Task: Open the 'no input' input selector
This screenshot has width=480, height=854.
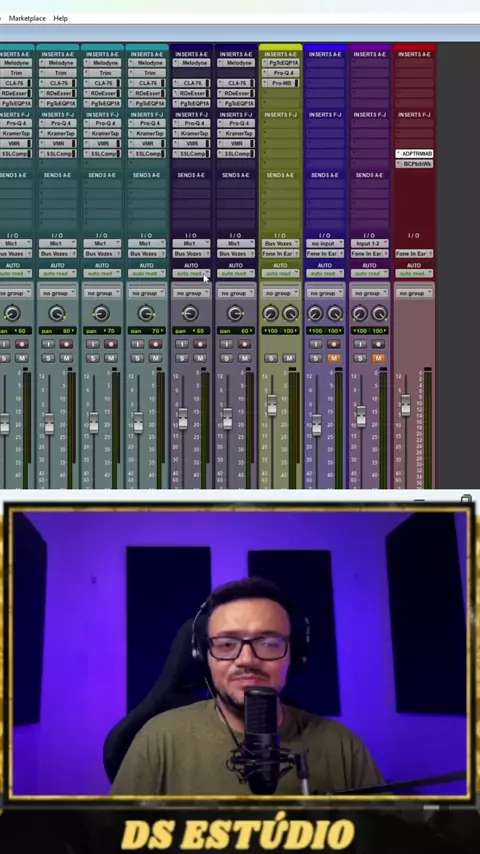Action: [x=325, y=243]
